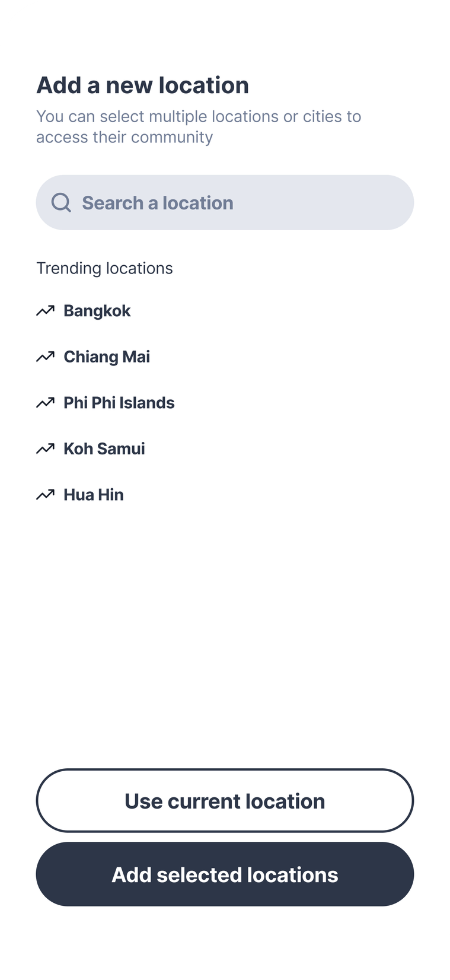Click the Add selected locations button
450x980 pixels.
click(225, 874)
